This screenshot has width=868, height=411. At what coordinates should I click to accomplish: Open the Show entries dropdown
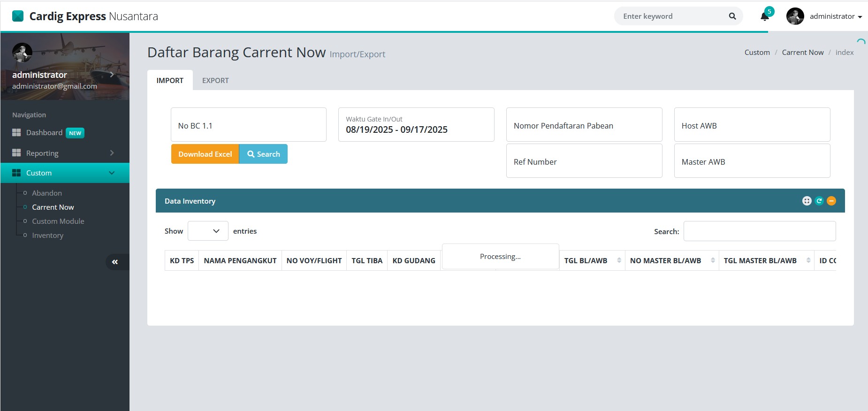(x=208, y=231)
